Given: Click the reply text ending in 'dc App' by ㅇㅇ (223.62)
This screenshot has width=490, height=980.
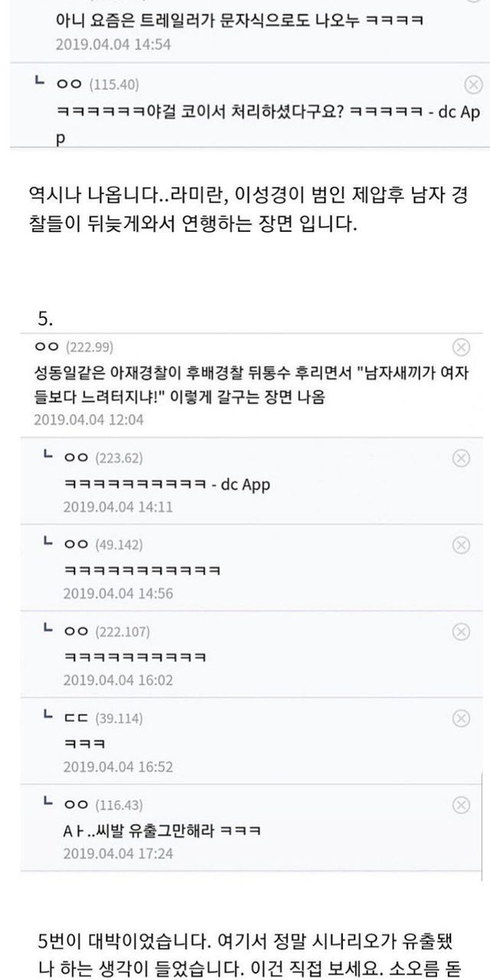Looking at the screenshot, I should pyautogui.click(x=166, y=485).
